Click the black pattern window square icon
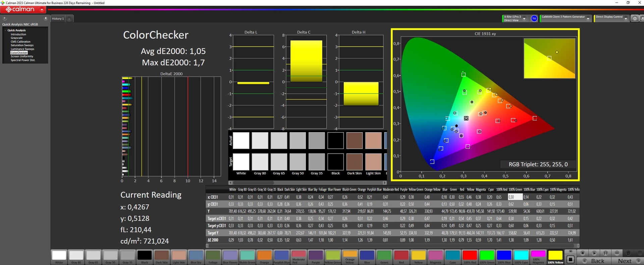644x265 pixels. tap(571, 259)
